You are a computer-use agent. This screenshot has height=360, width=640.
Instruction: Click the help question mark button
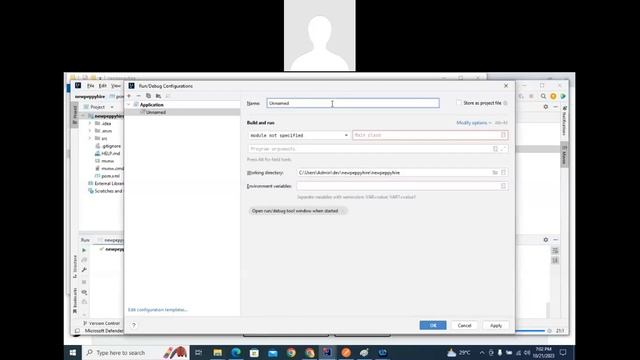pyautogui.click(x=133, y=325)
